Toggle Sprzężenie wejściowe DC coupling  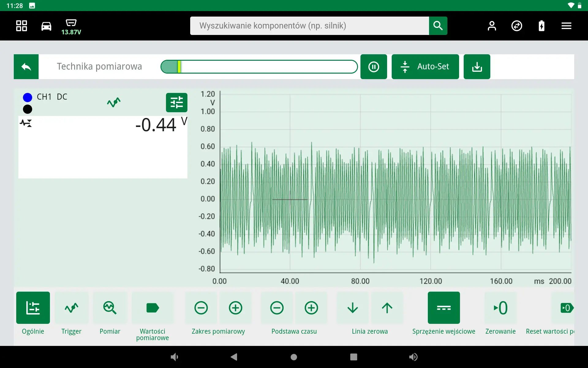[x=444, y=308]
